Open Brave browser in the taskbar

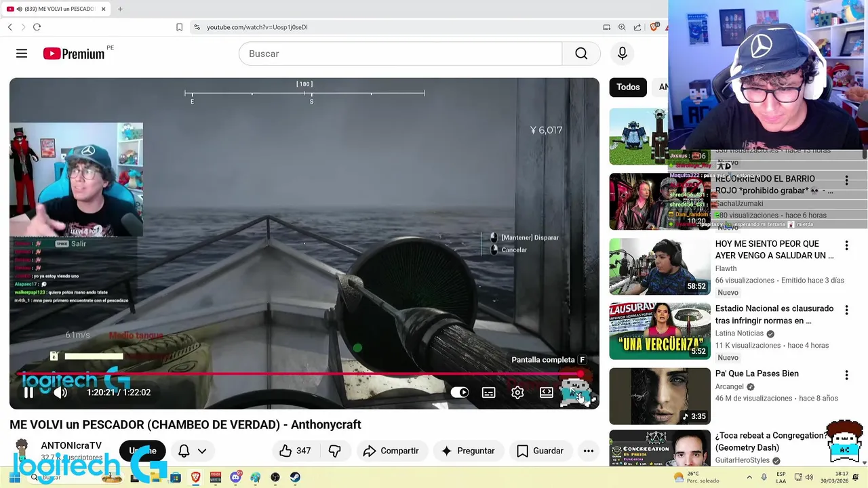[195, 477]
